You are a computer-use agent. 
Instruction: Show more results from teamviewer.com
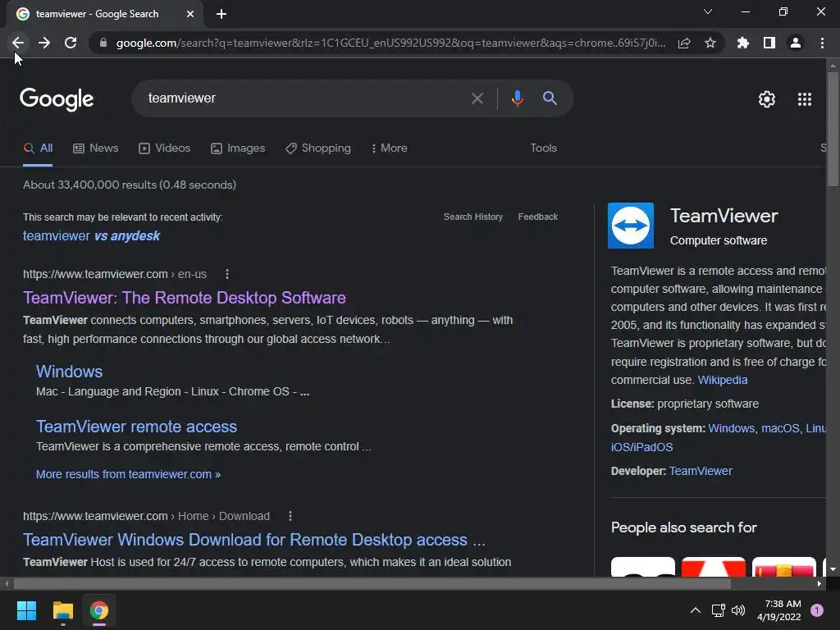pos(128,475)
